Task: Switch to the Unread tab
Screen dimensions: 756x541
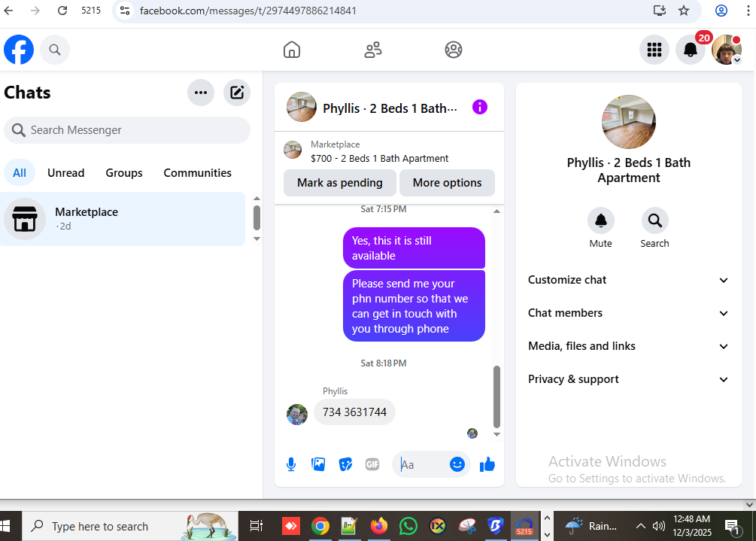Action: (66, 172)
